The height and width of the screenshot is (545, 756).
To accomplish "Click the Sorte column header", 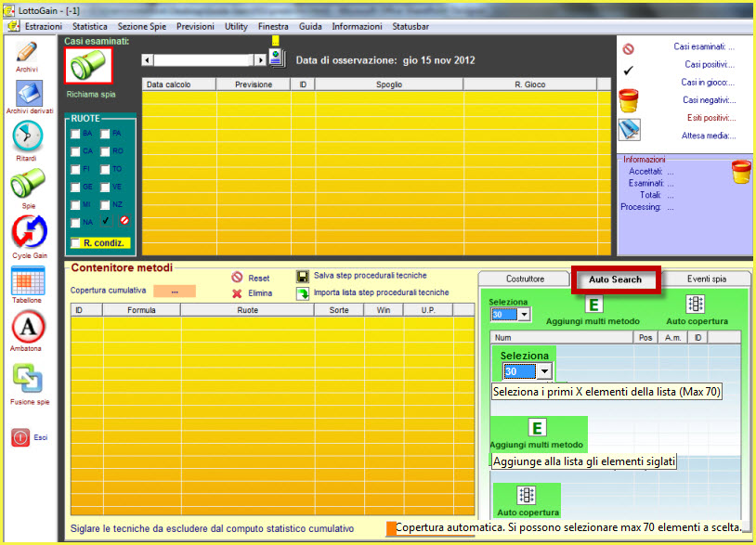I will click(339, 310).
